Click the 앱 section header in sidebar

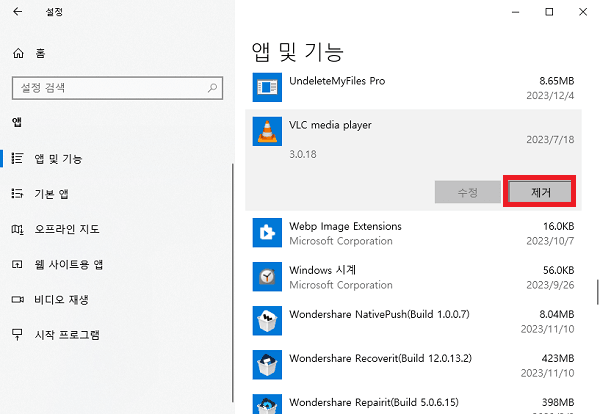click(17, 122)
